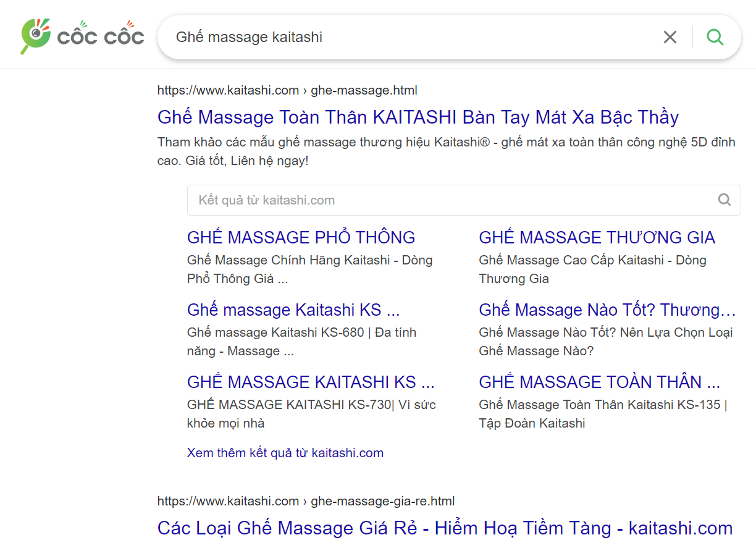Click the kaitashi.com ghe-massage.html URL

(x=287, y=90)
